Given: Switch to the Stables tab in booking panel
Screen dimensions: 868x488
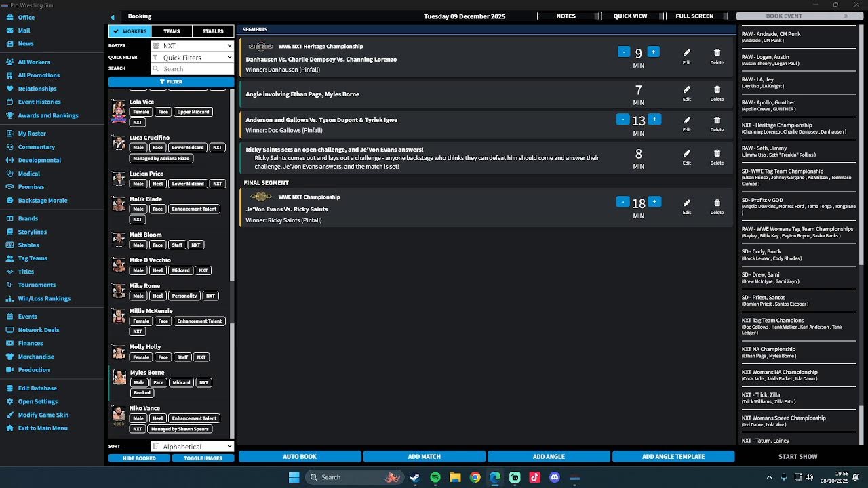Looking at the screenshot, I should 213,31.
